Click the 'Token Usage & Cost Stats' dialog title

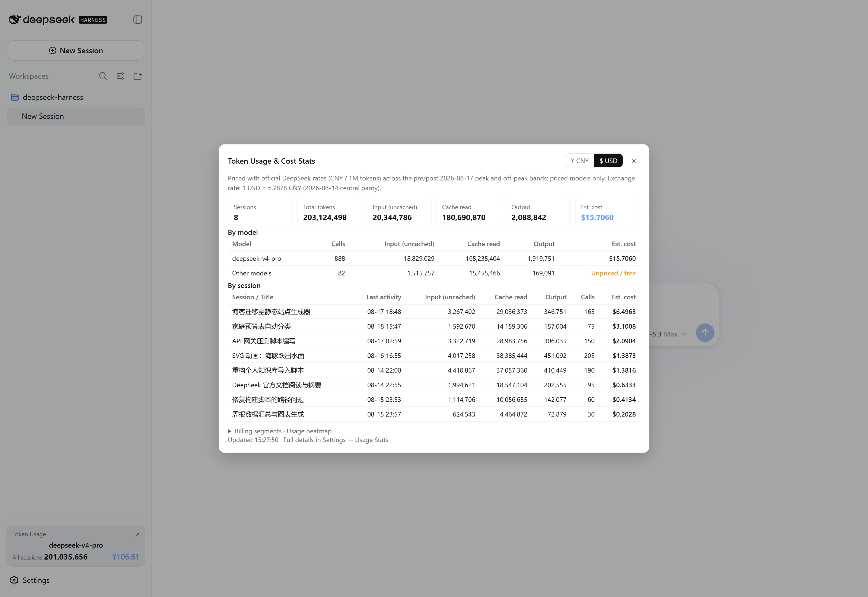[272, 161]
